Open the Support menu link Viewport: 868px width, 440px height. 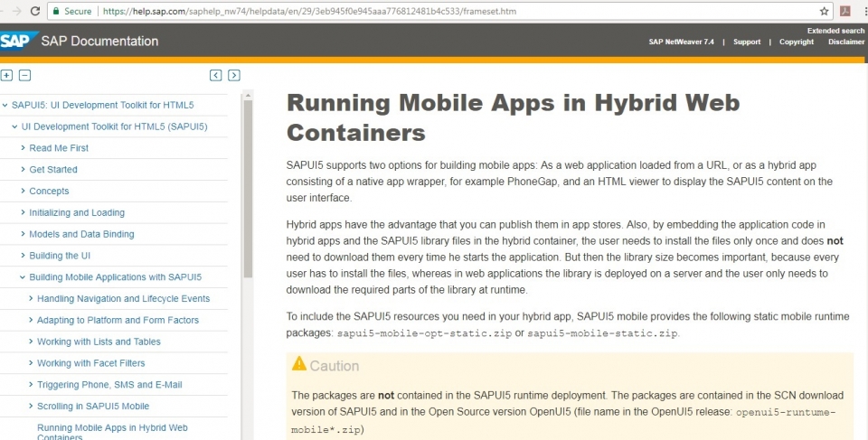[746, 42]
